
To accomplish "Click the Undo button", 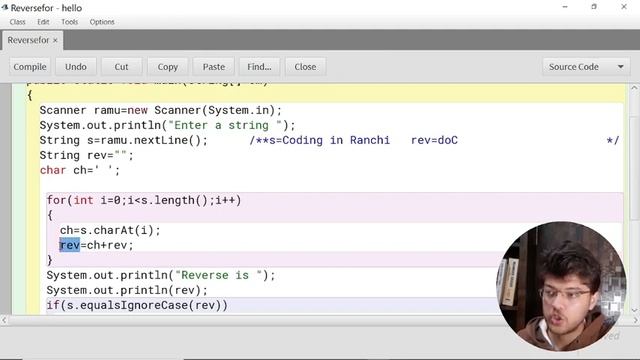I will (x=76, y=67).
